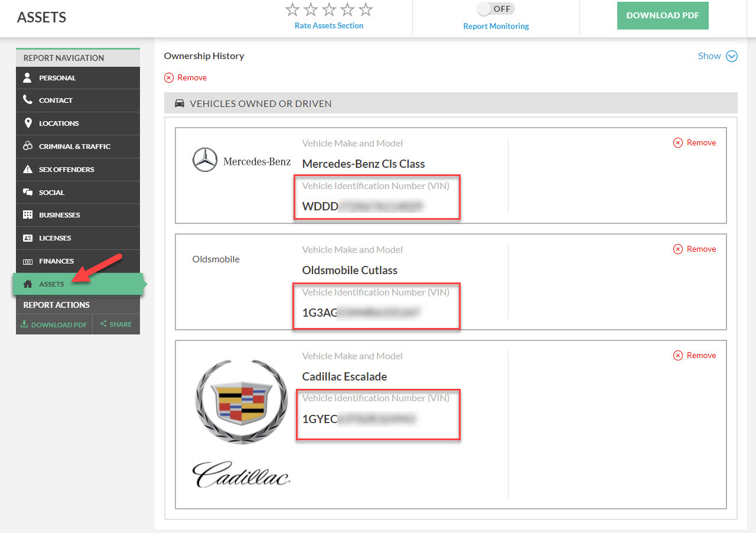Image resolution: width=756 pixels, height=533 pixels.
Task: Go to the Businesses section
Action: pos(78,215)
